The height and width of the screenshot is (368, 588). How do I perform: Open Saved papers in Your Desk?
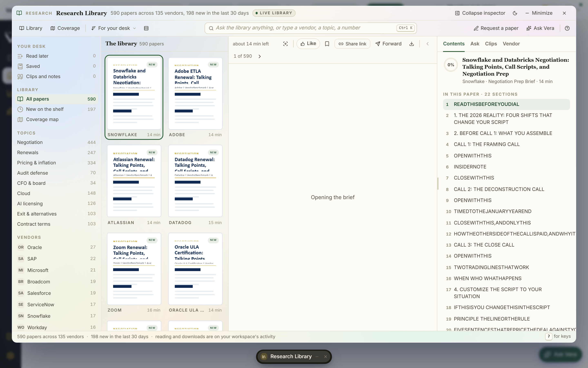click(x=56, y=66)
